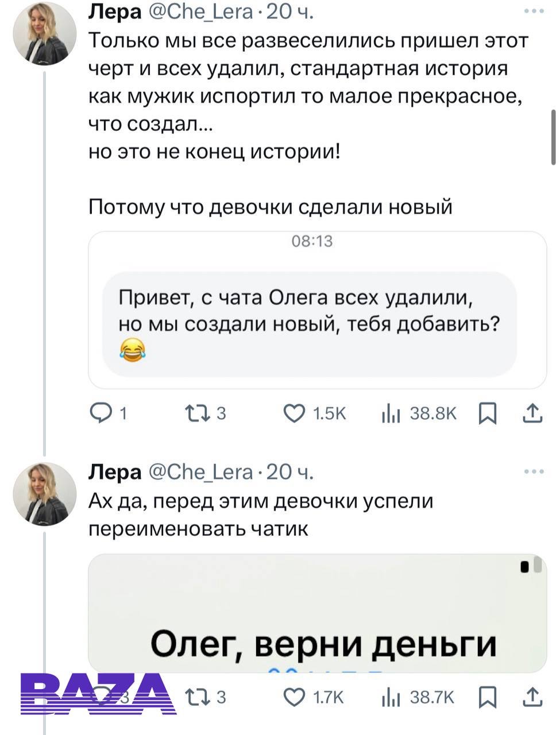This screenshot has width=560, height=735.
Task: Open the 'Олег, верни деньги' image
Action: [x=317, y=613]
